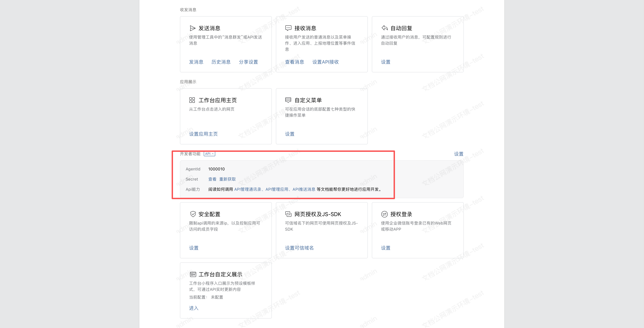Click the custom menu icon
Viewport: 644px width, 328px height.
click(288, 100)
